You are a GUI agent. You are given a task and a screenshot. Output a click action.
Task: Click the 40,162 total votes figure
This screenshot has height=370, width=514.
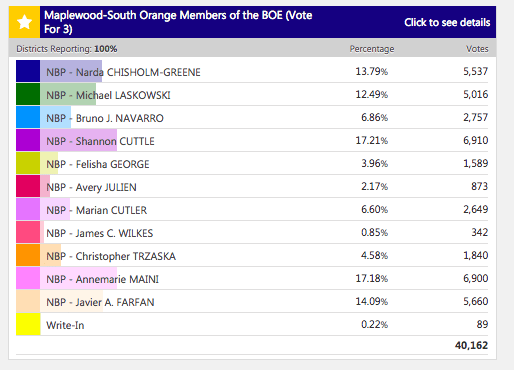pyautogui.click(x=471, y=345)
